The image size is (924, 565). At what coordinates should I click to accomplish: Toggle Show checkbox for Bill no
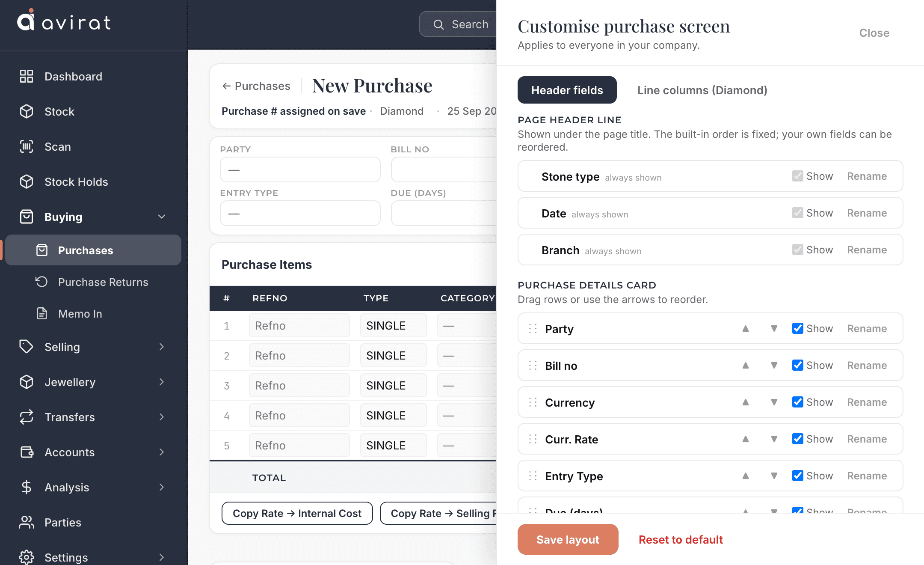tap(797, 365)
